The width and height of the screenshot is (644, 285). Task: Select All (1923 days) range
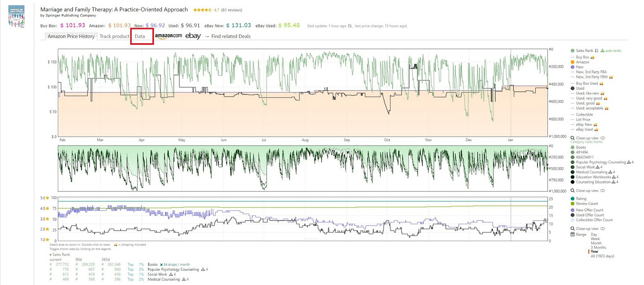point(602,256)
